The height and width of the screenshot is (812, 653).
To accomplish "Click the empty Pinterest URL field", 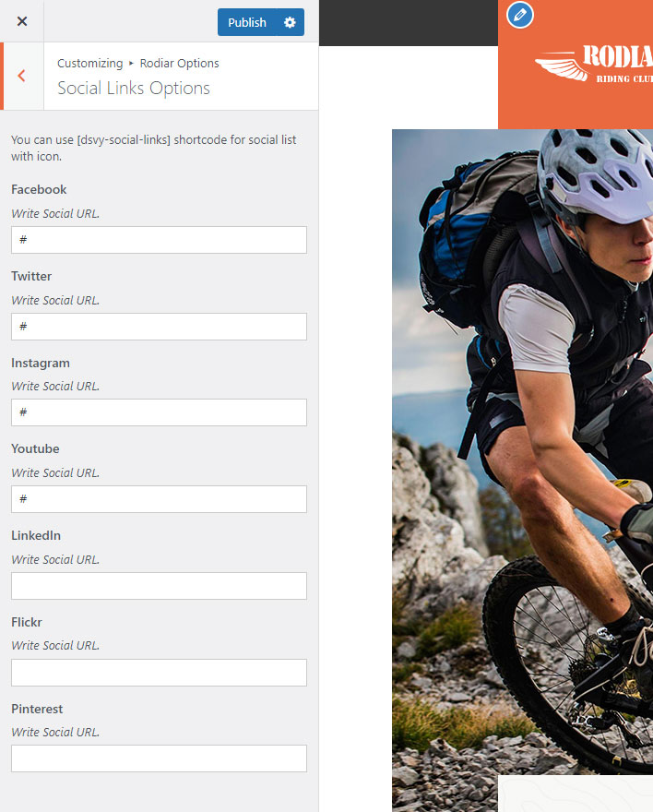I will click(x=159, y=758).
